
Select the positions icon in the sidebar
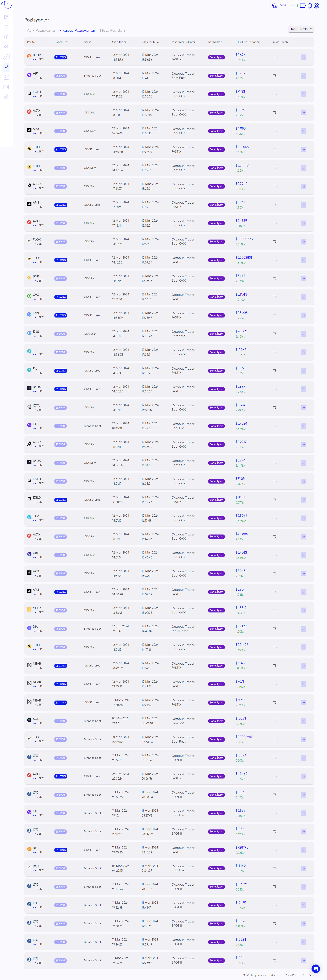coord(6,67)
